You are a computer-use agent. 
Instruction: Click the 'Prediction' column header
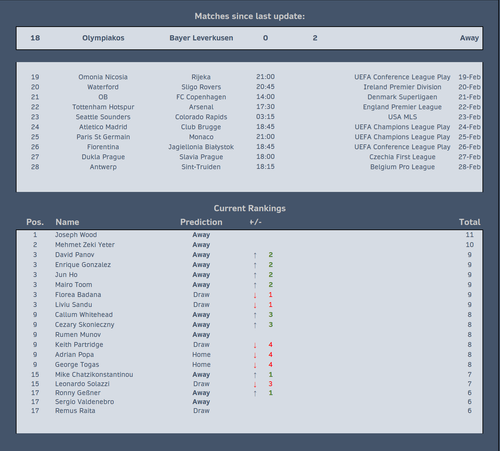(201, 222)
